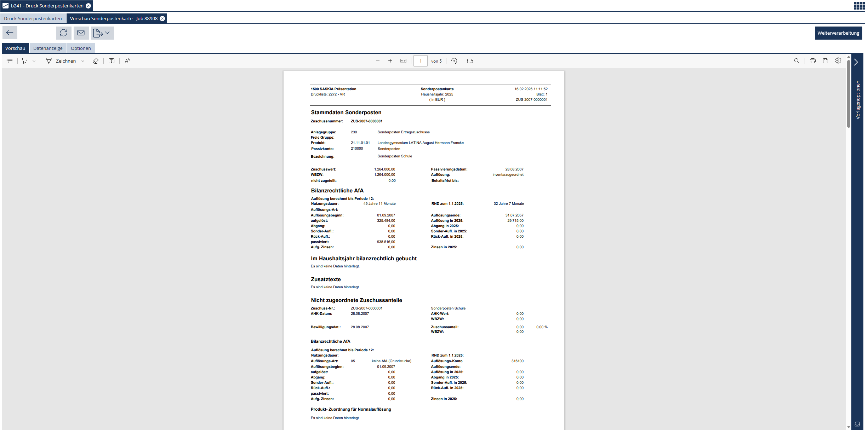868x434 pixels.
Task: Click the read aloud icon
Action: (128, 61)
